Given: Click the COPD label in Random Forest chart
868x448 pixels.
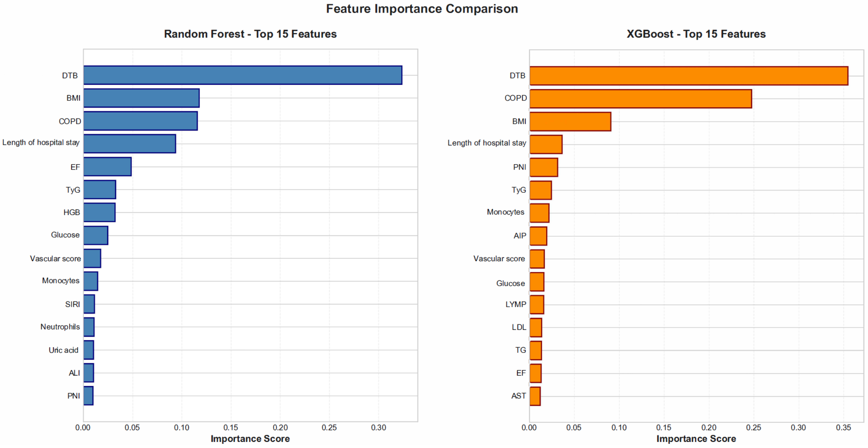Looking at the screenshot, I should click(70, 121).
